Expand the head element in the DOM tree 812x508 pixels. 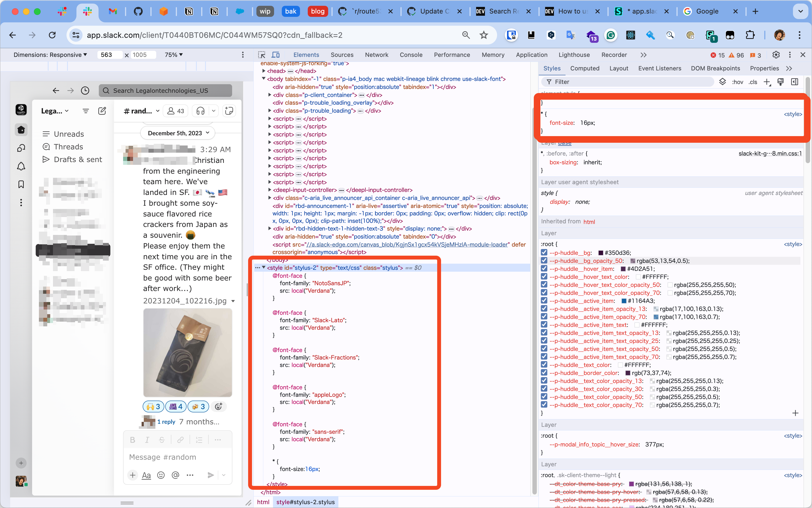click(x=264, y=71)
